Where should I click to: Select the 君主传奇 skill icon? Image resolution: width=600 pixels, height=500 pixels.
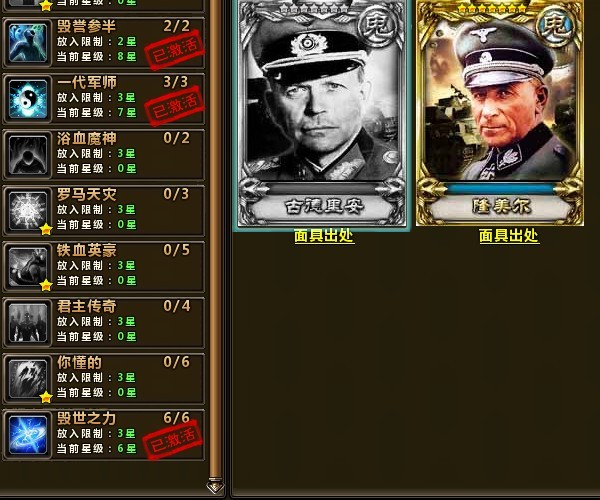point(28,322)
